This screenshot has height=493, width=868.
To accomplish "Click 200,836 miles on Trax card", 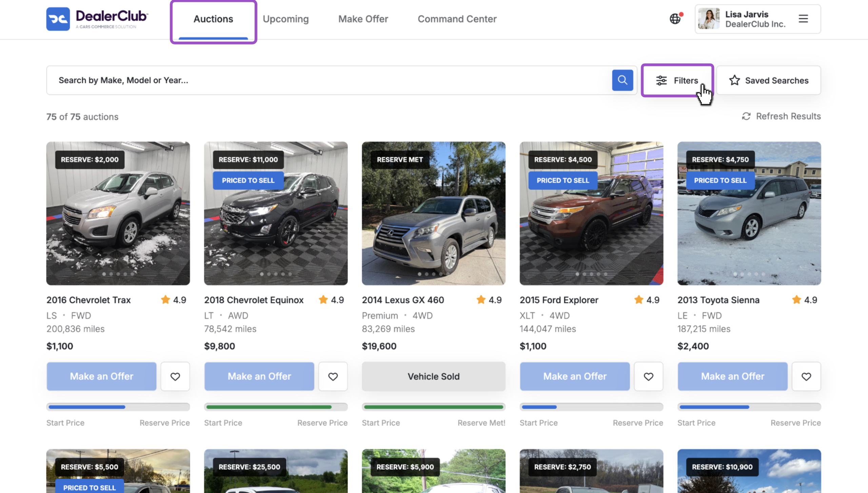I will [75, 329].
